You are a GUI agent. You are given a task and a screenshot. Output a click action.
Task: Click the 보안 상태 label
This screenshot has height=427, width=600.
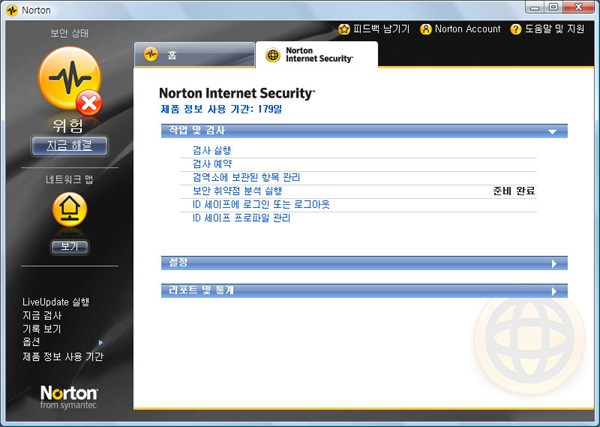tap(69, 33)
